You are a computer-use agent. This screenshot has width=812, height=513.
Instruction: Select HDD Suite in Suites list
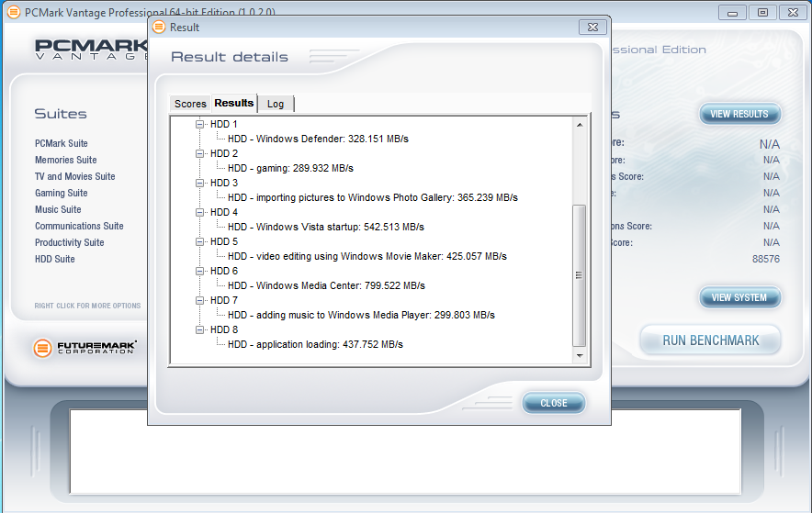(x=55, y=259)
